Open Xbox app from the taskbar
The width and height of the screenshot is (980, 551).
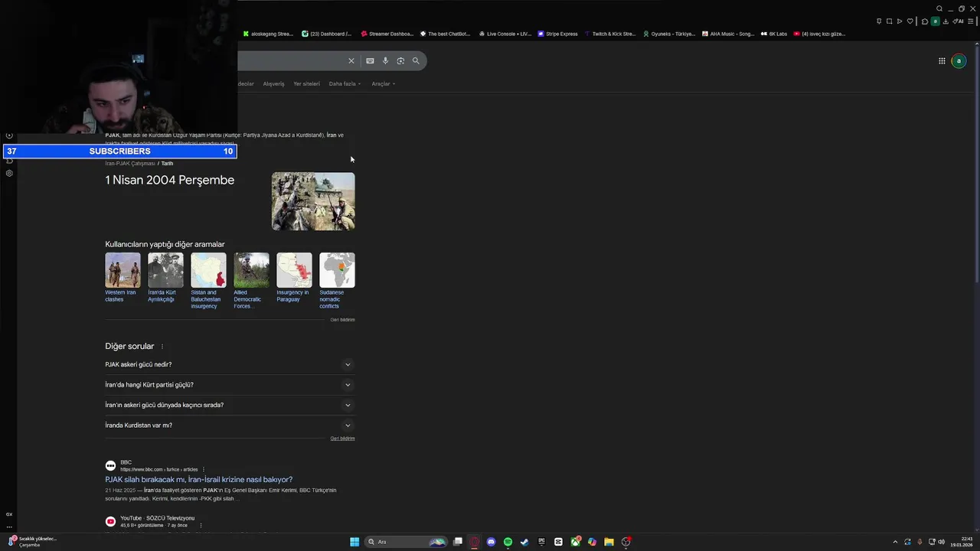(x=575, y=542)
